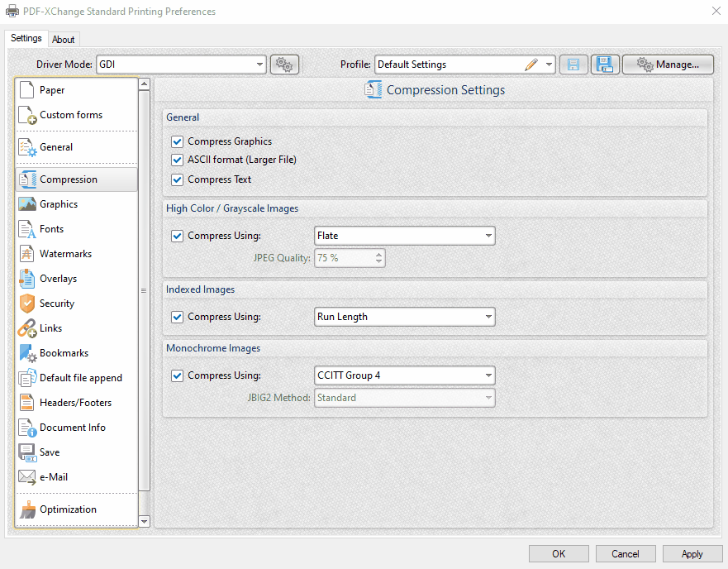Click the OK button
The height and width of the screenshot is (569, 728).
[x=559, y=553]
